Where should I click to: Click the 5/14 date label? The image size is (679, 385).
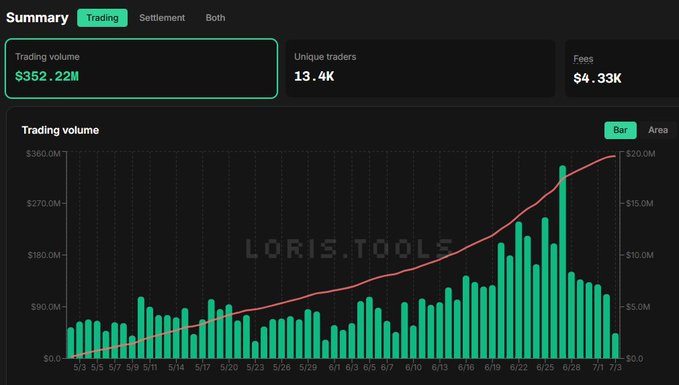pyautogui.click(x=176, y=368)
